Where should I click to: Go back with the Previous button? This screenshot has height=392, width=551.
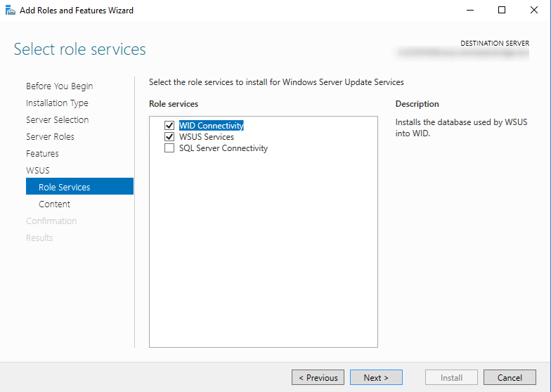tap(318, 378)
